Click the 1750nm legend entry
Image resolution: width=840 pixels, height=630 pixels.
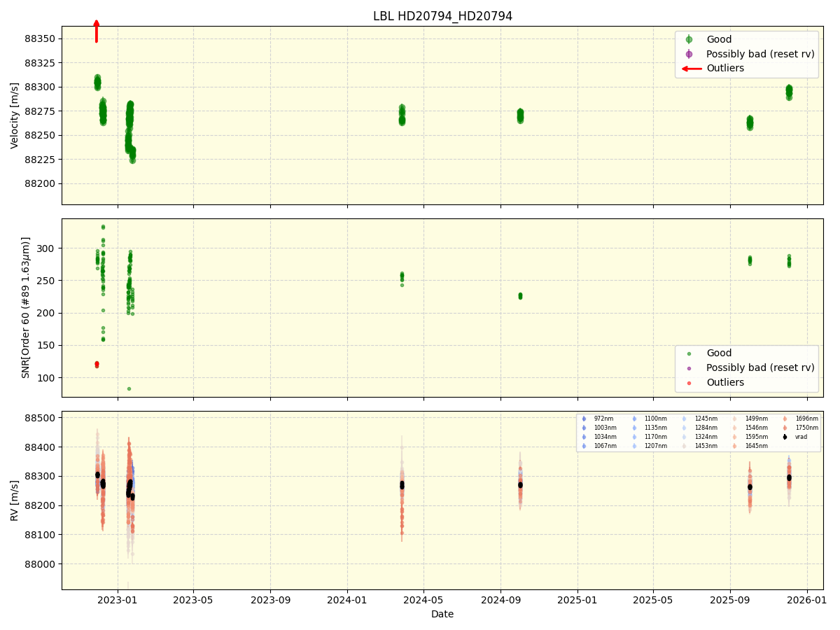[800, 428]
